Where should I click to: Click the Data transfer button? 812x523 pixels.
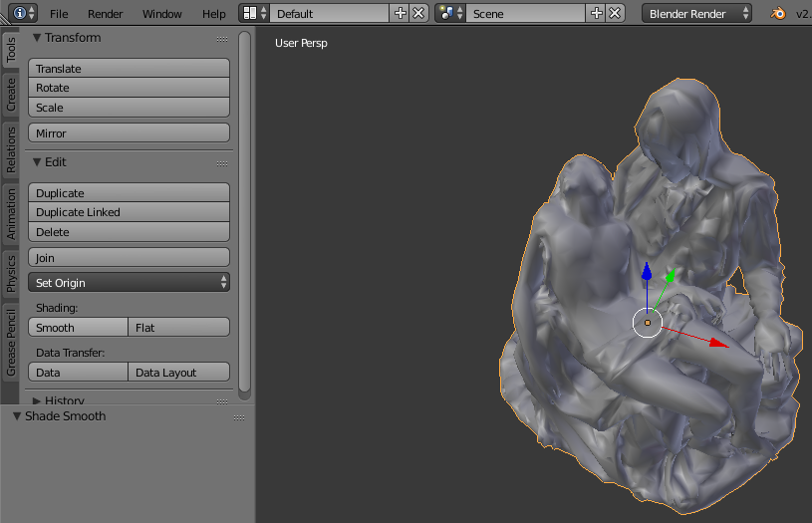tap(78, 373)
